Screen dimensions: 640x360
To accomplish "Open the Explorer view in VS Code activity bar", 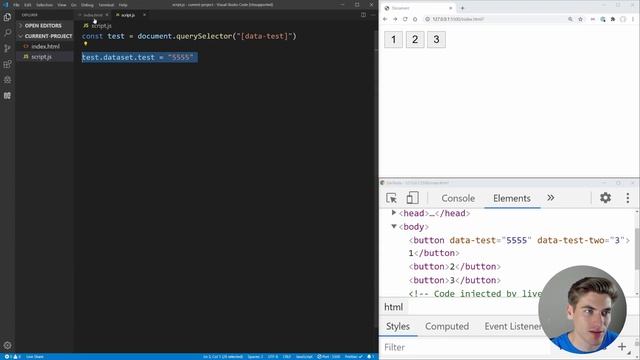I will tap(7, 17).
